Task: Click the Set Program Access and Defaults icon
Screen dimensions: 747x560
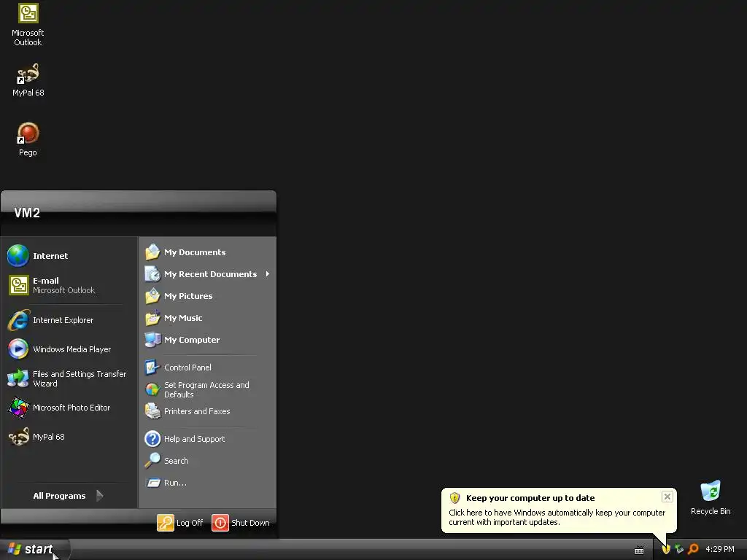Action: (x=152, y=389)
